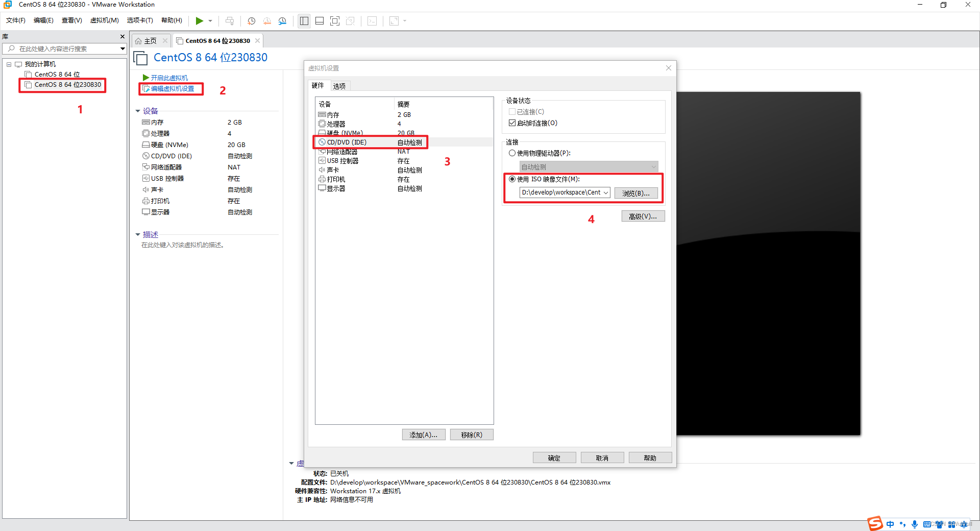Select the CD/DVD (IDE) row in the hardware list
The height and width of the screenshot is (531, 980).
pyautogui.click(x=404, y=142)
